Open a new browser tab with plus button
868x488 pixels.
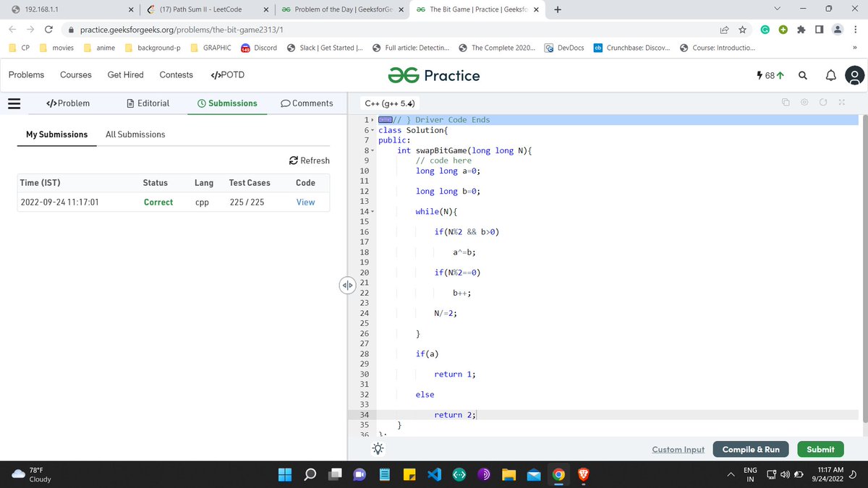point(557,9)
